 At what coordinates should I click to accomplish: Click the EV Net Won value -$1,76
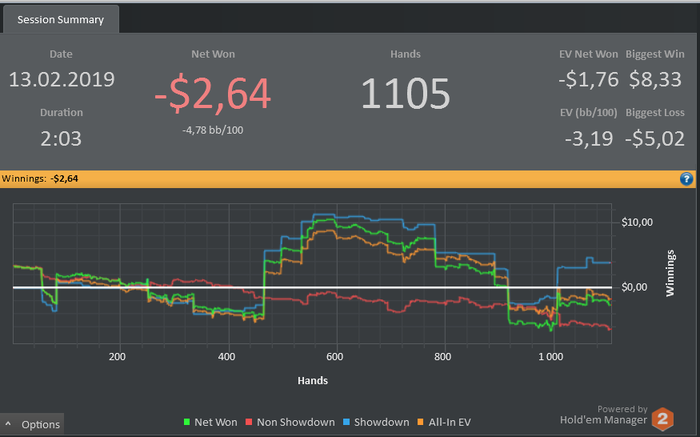point(588,79)
